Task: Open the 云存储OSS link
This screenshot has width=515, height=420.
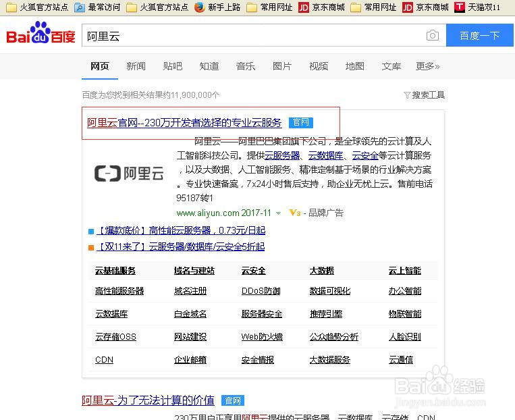Action: pyautogui.click(x=115, y=337)
